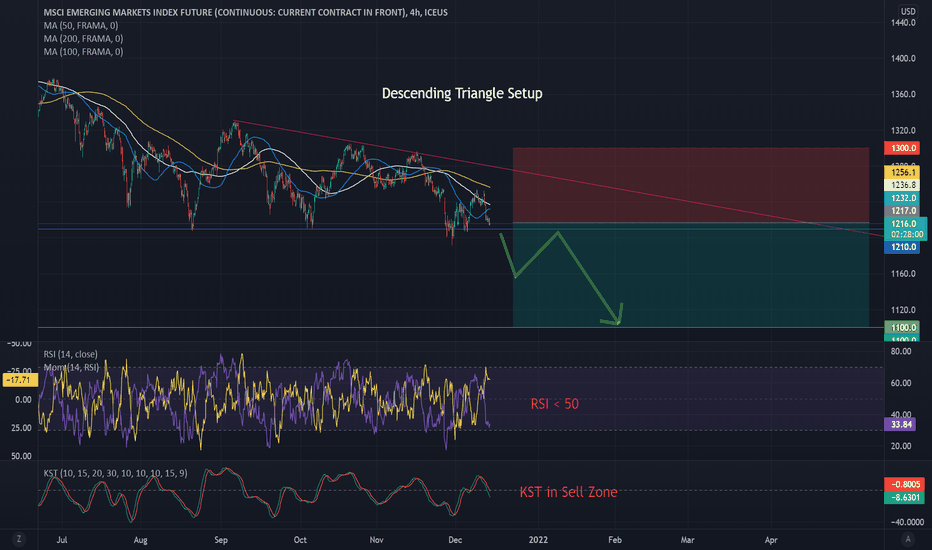Click 80.00 on the RSI scale
The width and height of the screenshot is (932, 550).
(x=901, y=351)
